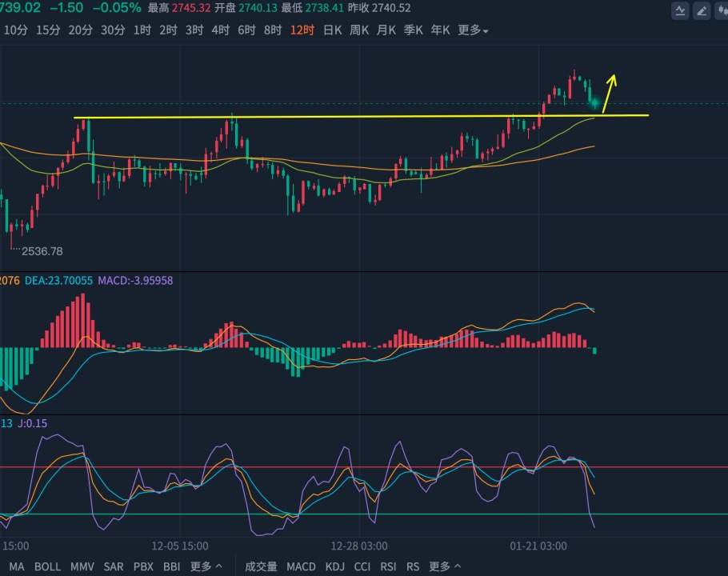
Task: Expand the 更多 timeframe dropdown
Action: point(473,30)
